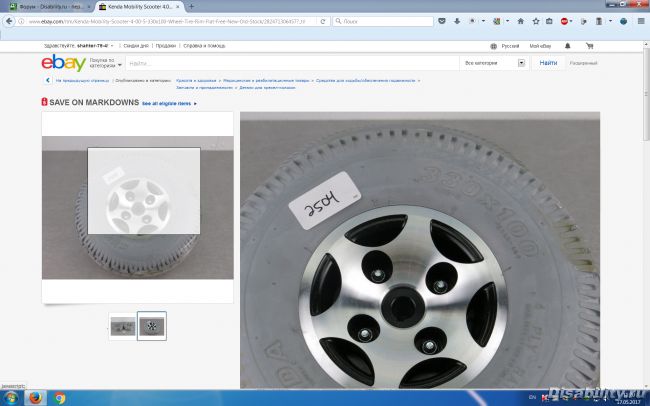Close the Kenda Mobility Scooter tab
This screenshot has height=406, width=650.
(178, 7)
